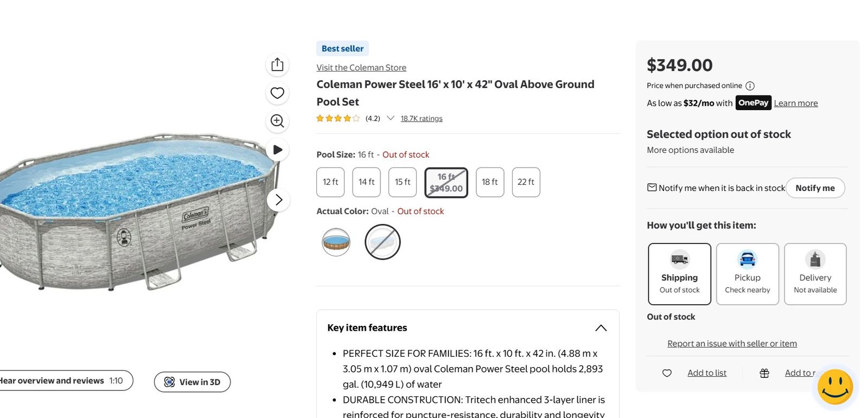Click the gift registry icon
Screen dimensions: 868x418
[x=764, y=373]
